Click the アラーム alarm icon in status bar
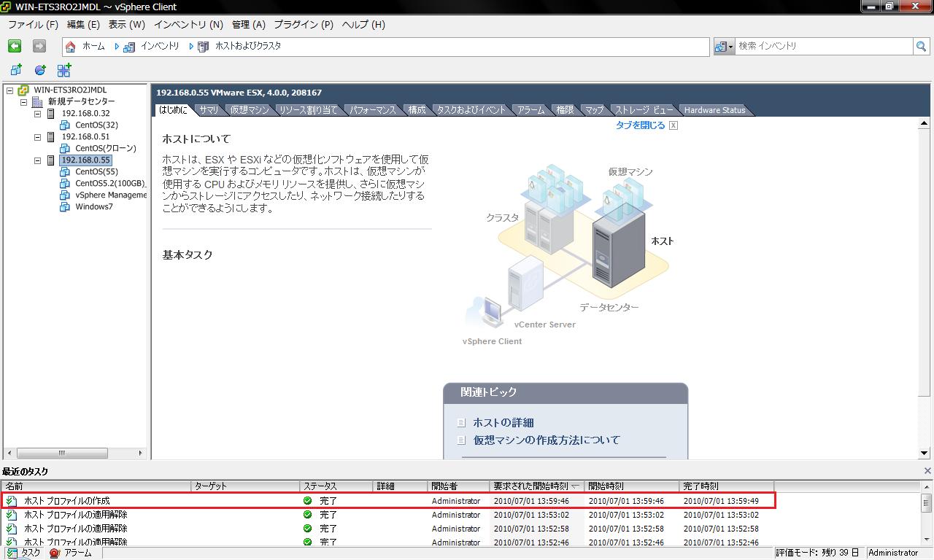This screenshot has height=560, width=934. pyautogui.click(x=55, y=553)
